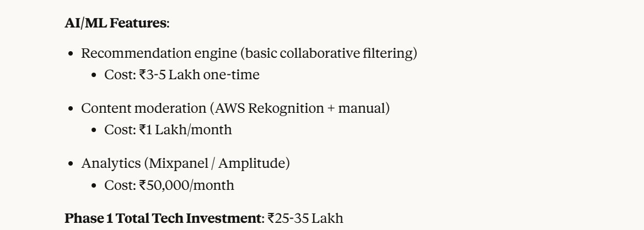Click the ₹25-35 Lakh total amount
This screenshot has width=644, height=230.
point(305,218)
